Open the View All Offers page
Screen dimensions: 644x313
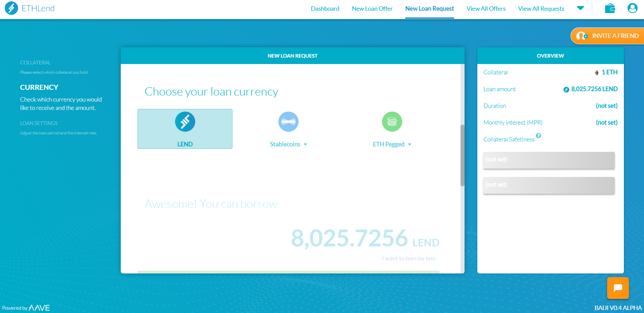click(486, 8)
